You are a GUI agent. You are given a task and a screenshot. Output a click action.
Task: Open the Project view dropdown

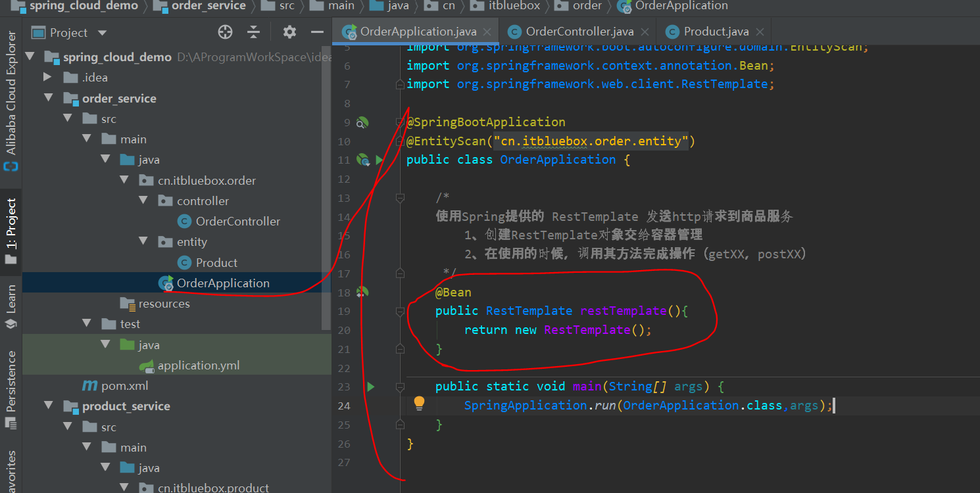(101, 33)
